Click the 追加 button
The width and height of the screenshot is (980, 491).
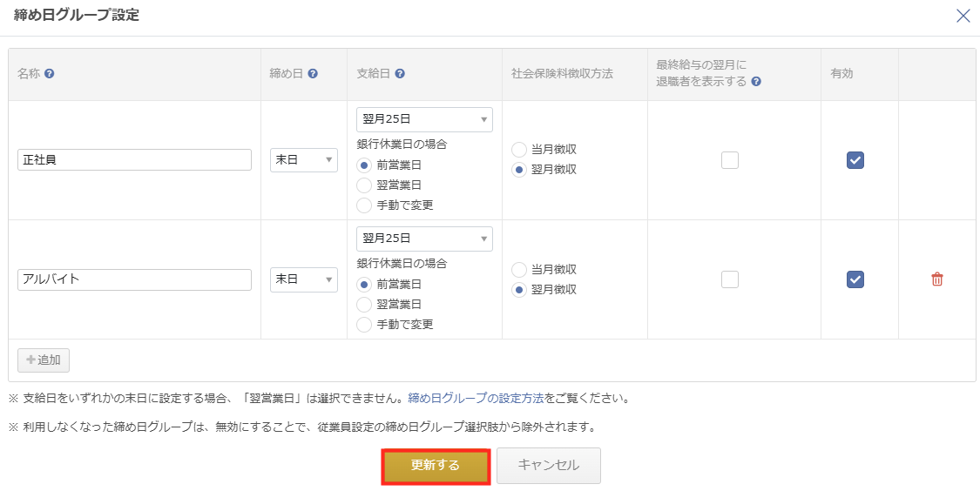tap(44, 360)
